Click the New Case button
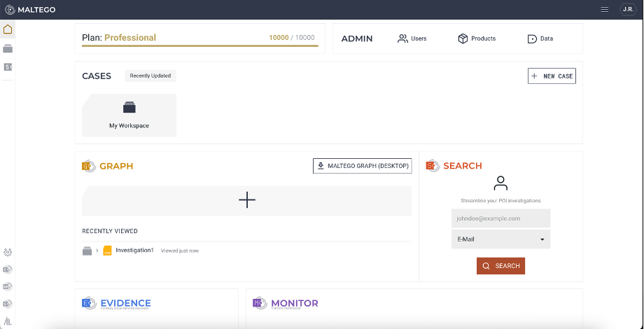The height and width of the screenshot is (329, 644). 552,76
